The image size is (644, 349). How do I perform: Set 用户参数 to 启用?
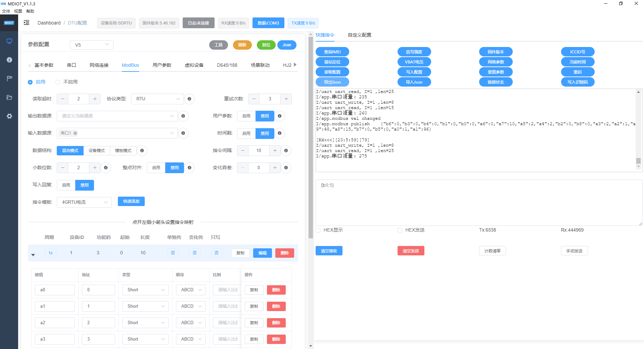[246, 116]
